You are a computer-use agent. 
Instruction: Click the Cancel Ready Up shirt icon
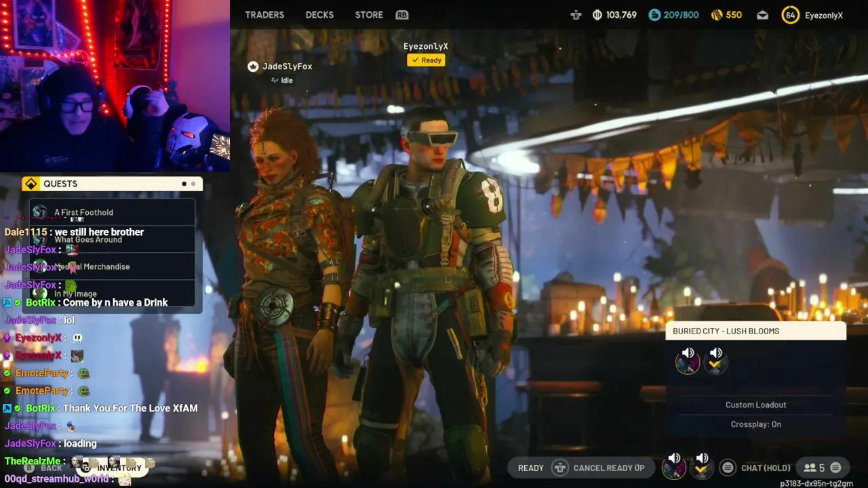tap(559, 468)
